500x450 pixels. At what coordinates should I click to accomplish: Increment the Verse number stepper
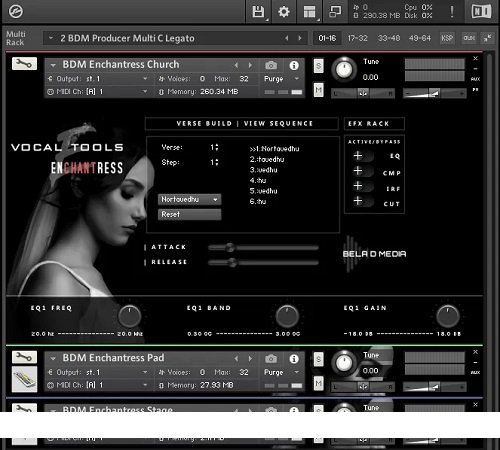tap(217, 145)
